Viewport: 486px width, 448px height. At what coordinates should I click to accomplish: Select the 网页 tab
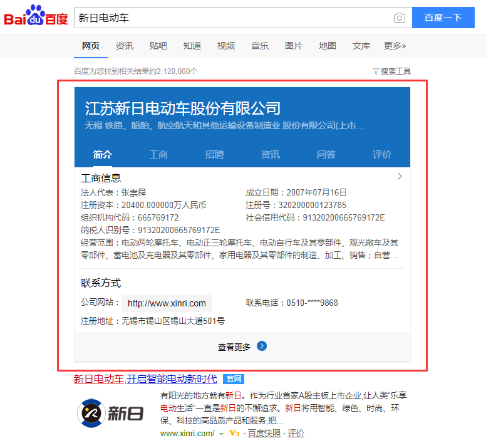91,46
